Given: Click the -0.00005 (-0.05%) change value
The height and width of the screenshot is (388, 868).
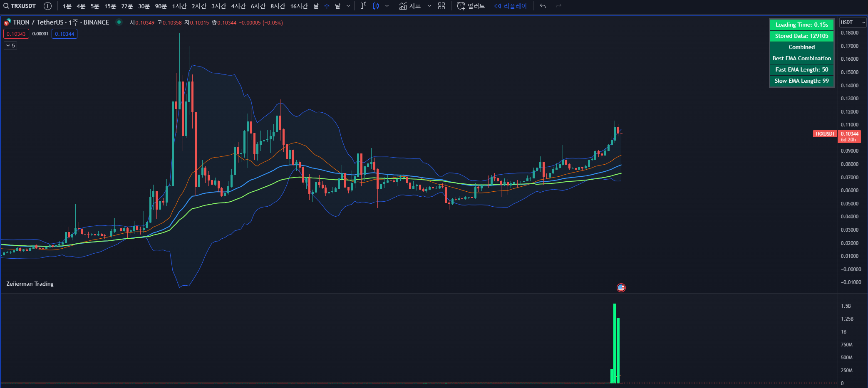Looking at the screenshot, I should (x=261, y=23).
